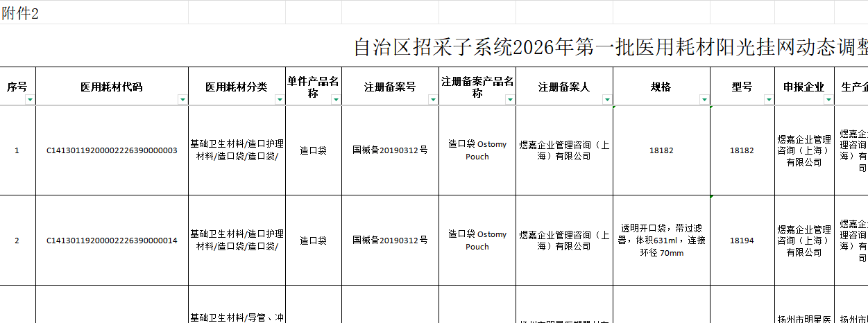Screen dimensions: 868x323
Task: Click row 1's 基础卫生材料 classification cell
Action: click(x=237, y=150)
